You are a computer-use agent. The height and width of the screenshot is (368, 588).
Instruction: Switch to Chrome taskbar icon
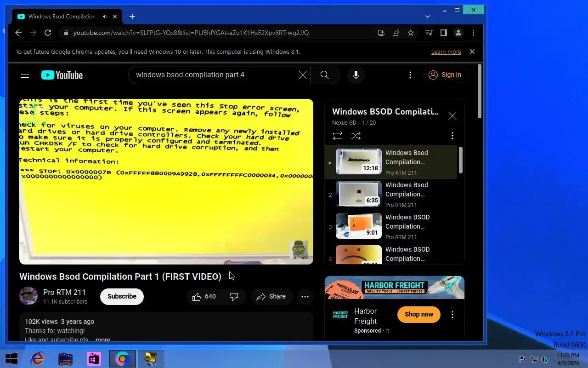tap(123, 359)
